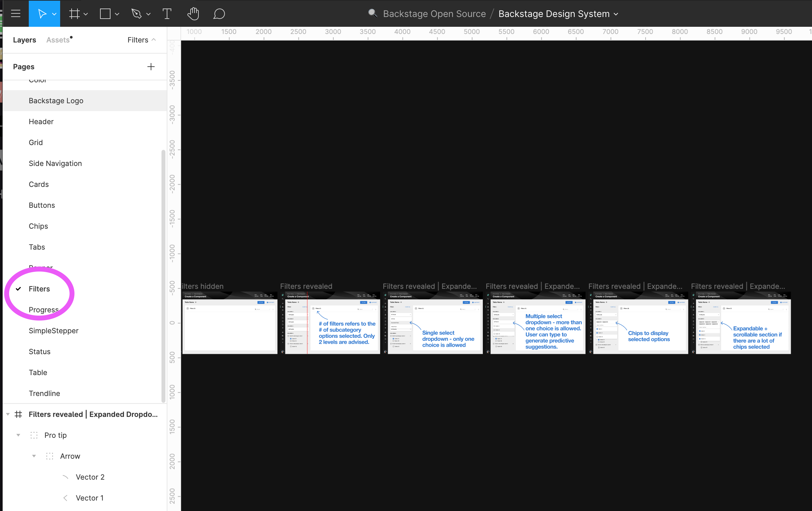Select the Pro tip layer

(x=56, y=435)
